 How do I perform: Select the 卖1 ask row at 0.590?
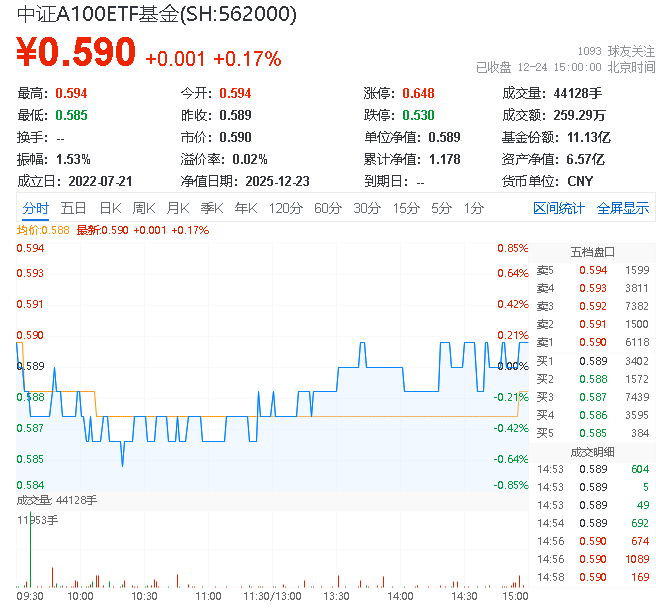tap(592, 342)
